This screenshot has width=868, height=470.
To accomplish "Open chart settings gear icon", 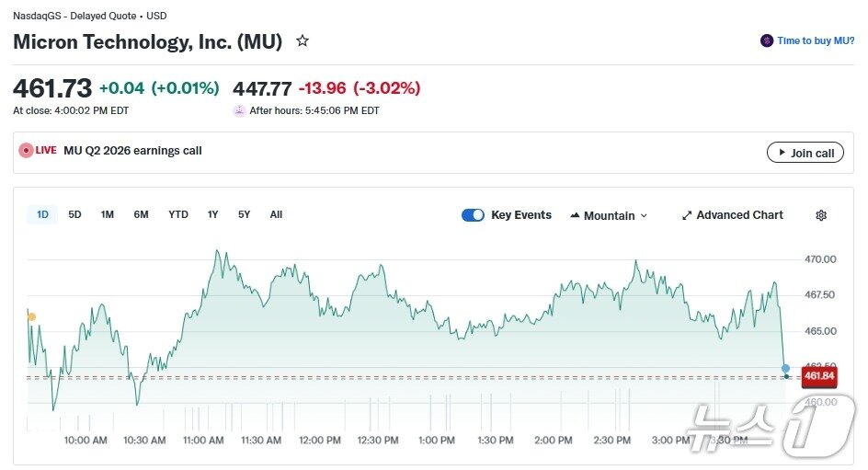I will click(821, 215).
